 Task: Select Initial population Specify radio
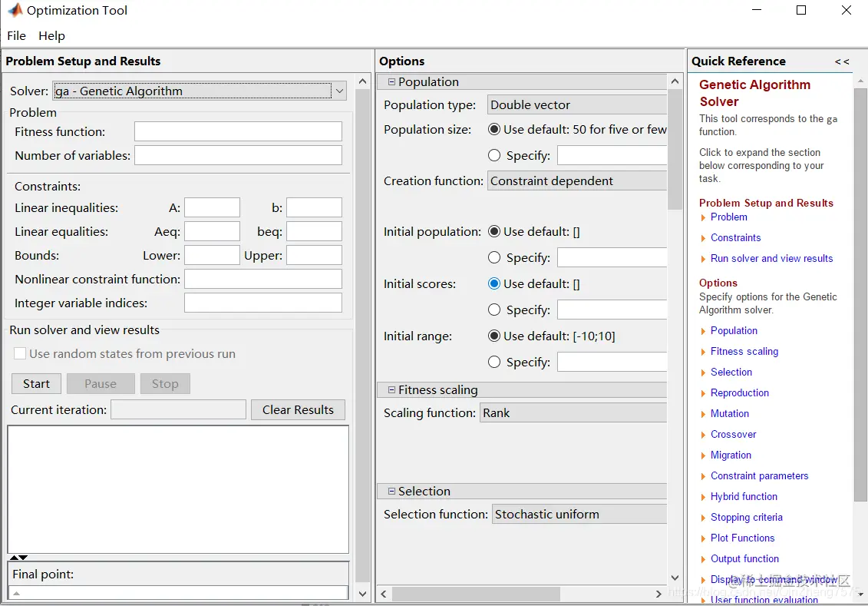(x=493, y=257)
